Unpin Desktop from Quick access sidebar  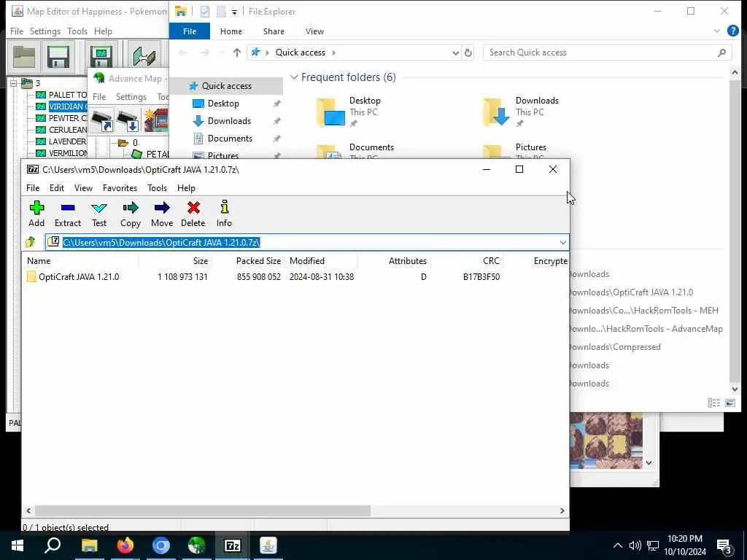tap(276, 104)
